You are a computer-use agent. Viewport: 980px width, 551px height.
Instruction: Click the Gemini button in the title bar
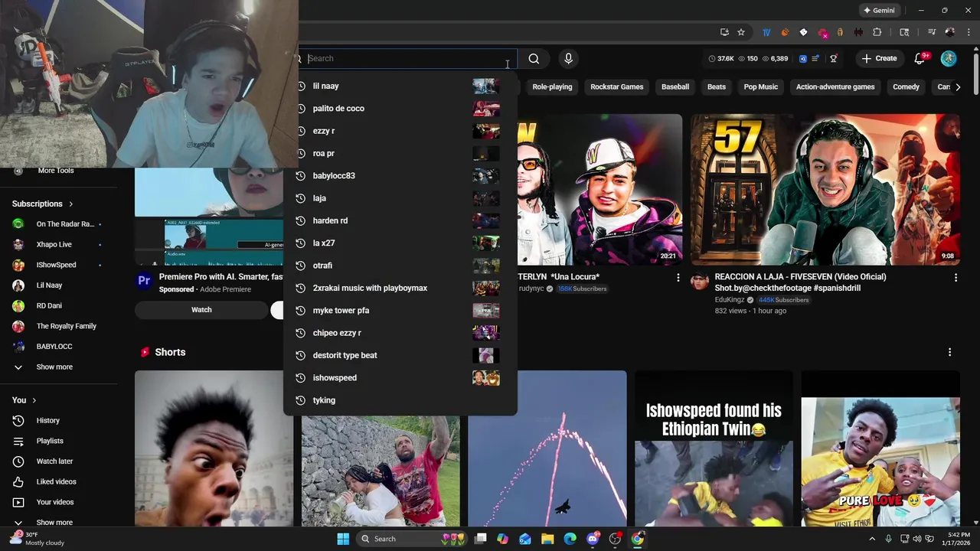(x=879, y=10)
